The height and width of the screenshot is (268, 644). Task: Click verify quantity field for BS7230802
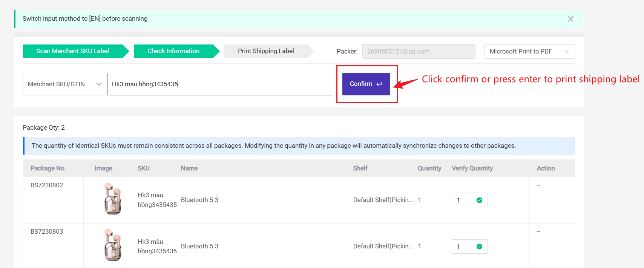click(469, 200)
